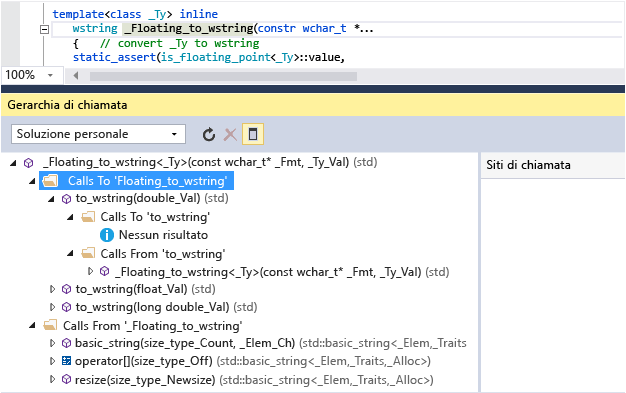Click the 'Gerarchia di chiamata' panel title

67,105
